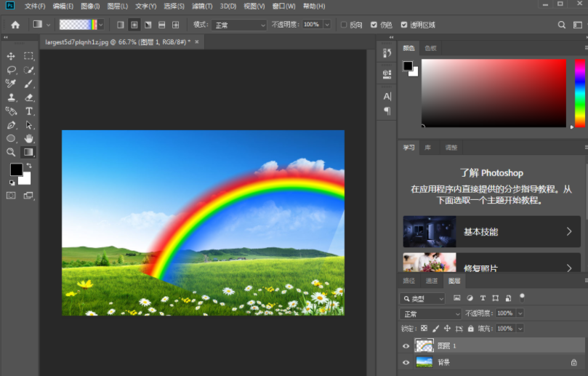
Task: Select the Brush tool
Action: pyautogui.click(x=28, y=84)
